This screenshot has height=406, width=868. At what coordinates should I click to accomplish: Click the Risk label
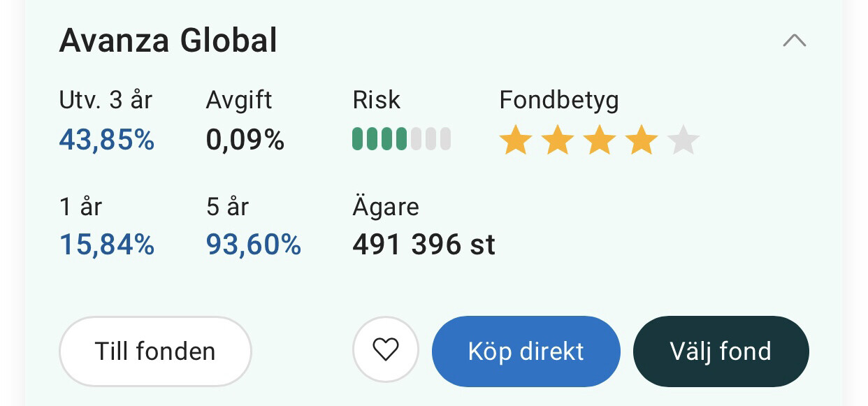pyautogui.click(x=377, y=101)
